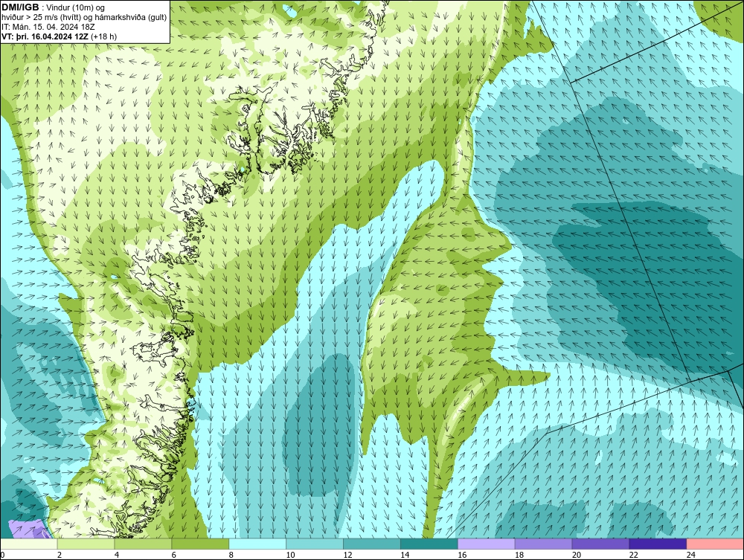Click the 8–10 m/s pale cyan legend swatch

click(x=257, y=544)
